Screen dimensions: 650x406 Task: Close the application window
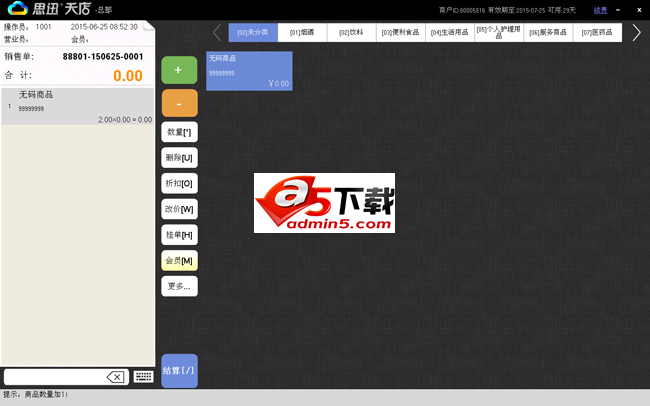point(639,10)
